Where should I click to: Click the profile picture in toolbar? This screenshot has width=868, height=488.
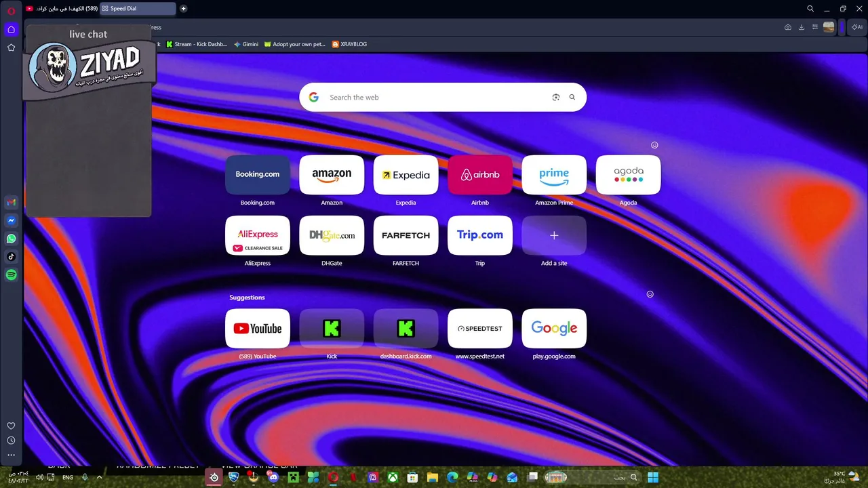coord(829,27)
